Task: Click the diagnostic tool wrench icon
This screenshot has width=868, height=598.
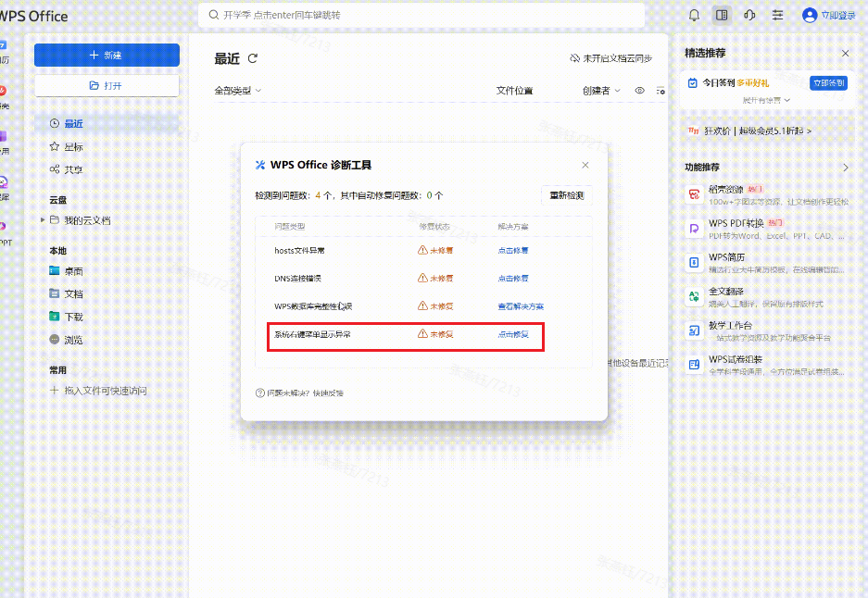Action: [x=259, y=165]
